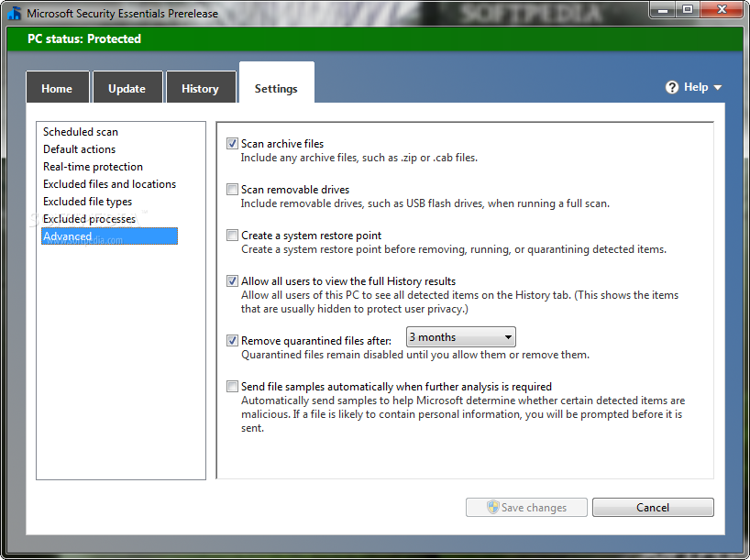
Task: Click the shield icon on Save changes
Action: 492,507
